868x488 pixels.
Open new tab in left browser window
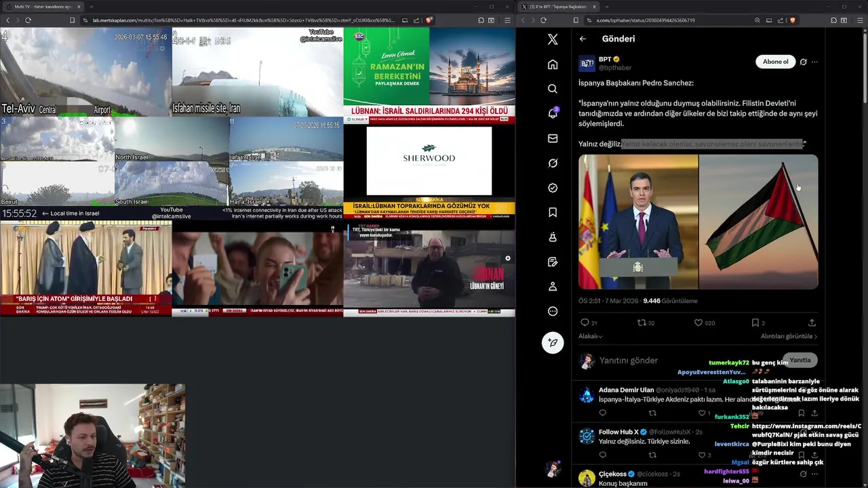coord(92,7)
